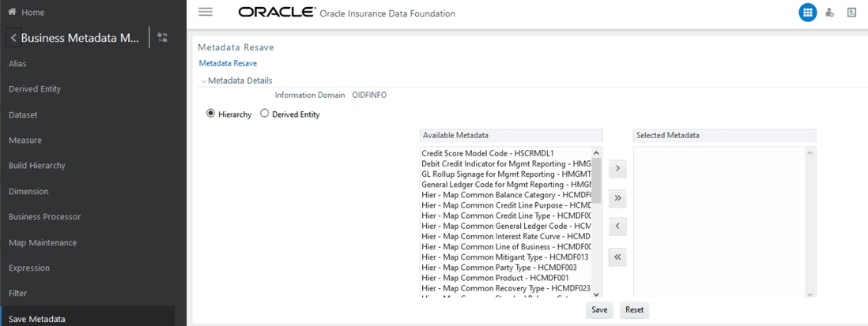This screenshot has height=326, width=868.
Task: Click Selected Metadata scrollbar down arrow
Action: (x=810, y=294)
